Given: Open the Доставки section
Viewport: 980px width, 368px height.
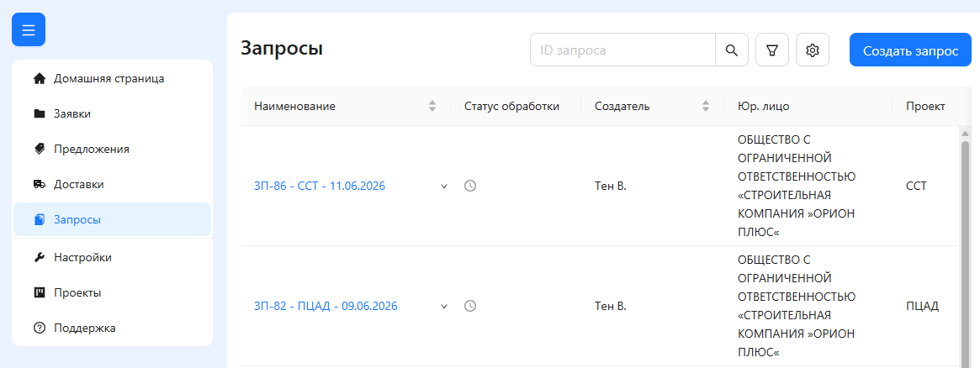Looking at the screenshot, I should coord(113,185).
